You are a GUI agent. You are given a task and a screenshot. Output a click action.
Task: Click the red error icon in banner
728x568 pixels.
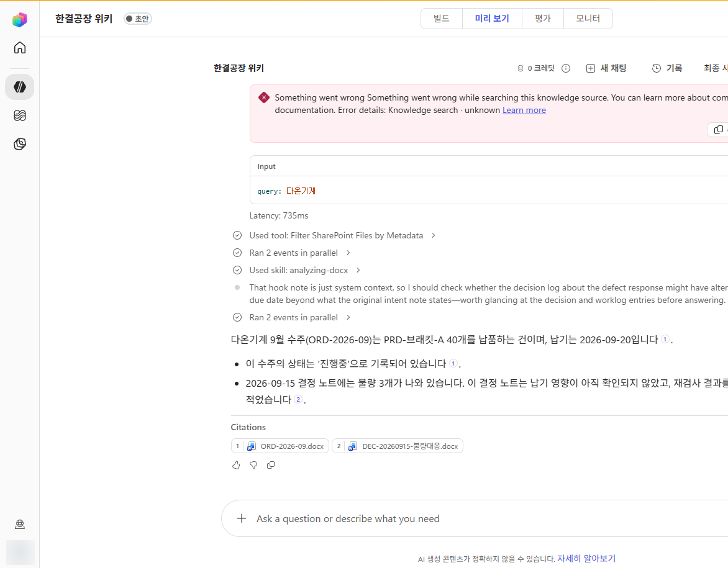[264, 97]
